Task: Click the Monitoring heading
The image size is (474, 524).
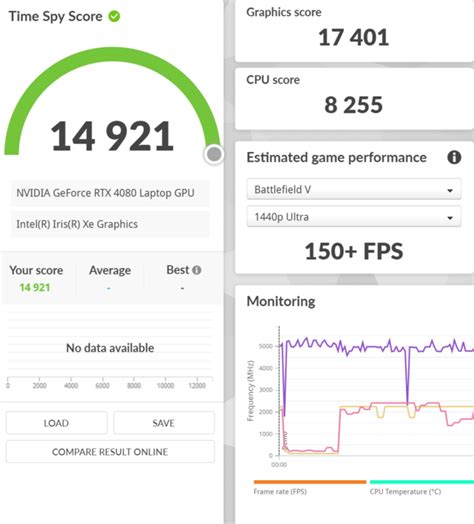Action: pyautogui.click(x=281, y=301)
